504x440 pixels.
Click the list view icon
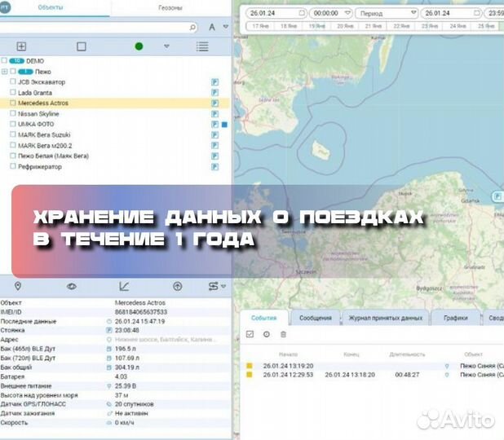pos(202,46)
